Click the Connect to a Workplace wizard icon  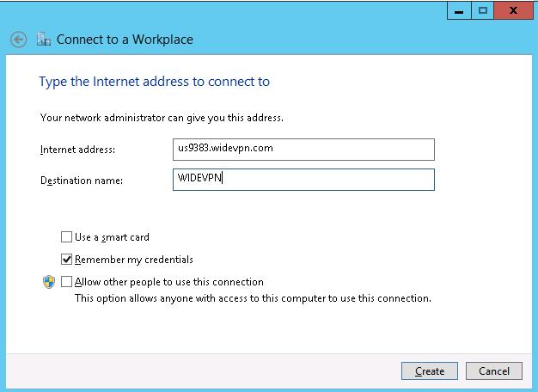point(44,40)
